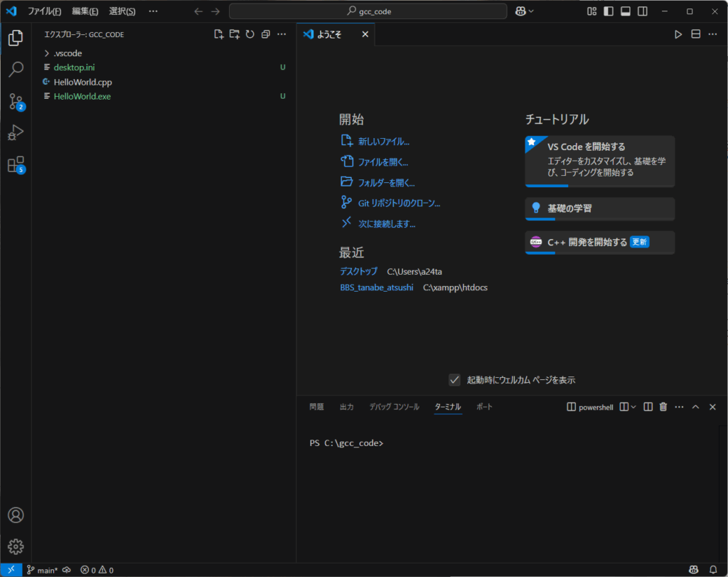Image resolution: width=728 pixels, height=577 pixels.
Task: Open the ファイル(F) menu
Action: tap(45, 11)
